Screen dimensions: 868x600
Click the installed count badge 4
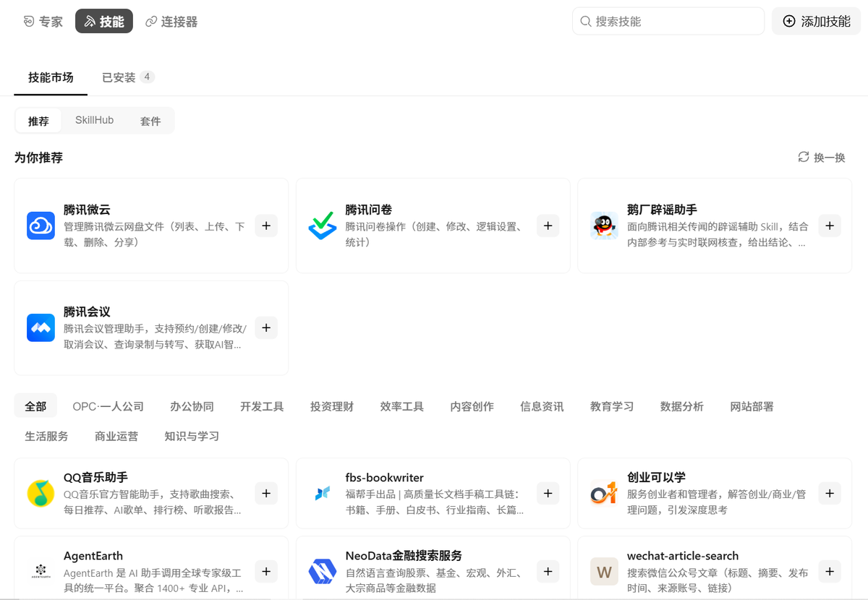tap(148, 77)
